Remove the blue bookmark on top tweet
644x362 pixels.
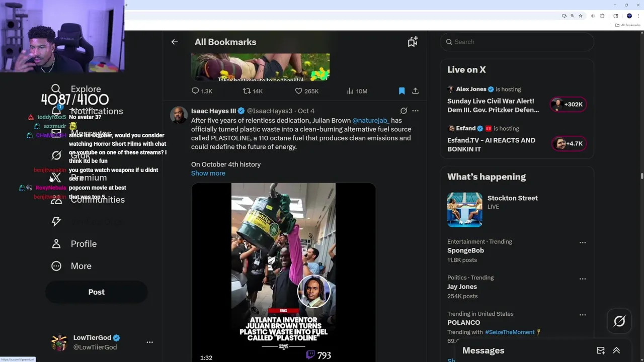coord(401,91)
